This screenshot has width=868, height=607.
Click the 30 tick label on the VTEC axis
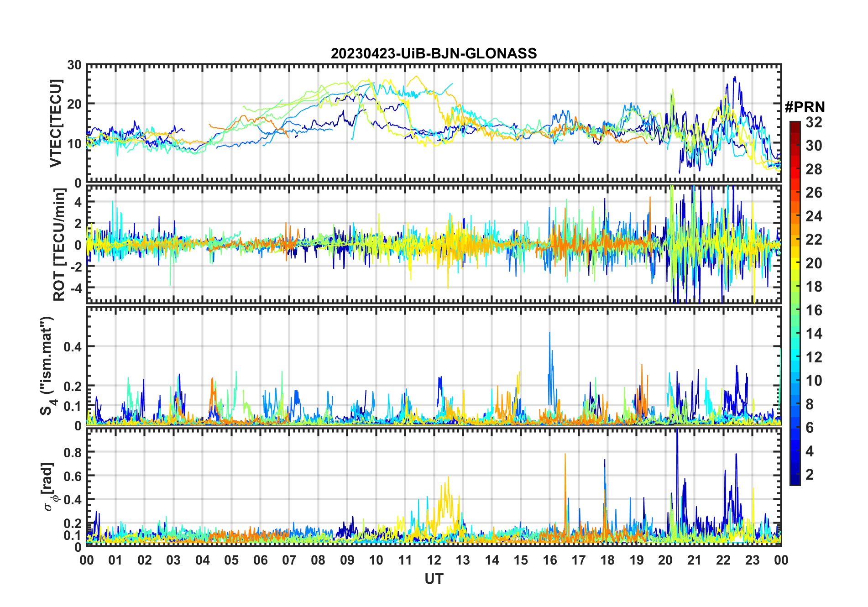tap(74, 65)
